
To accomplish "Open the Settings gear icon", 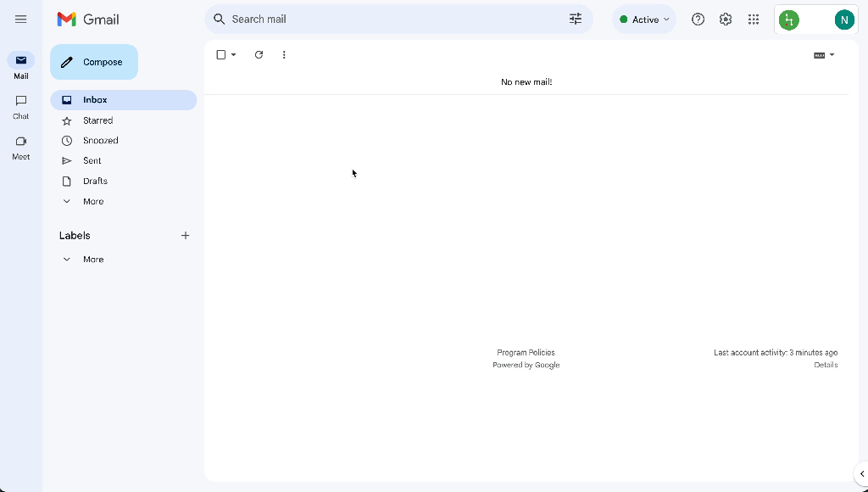I will 726,20.
